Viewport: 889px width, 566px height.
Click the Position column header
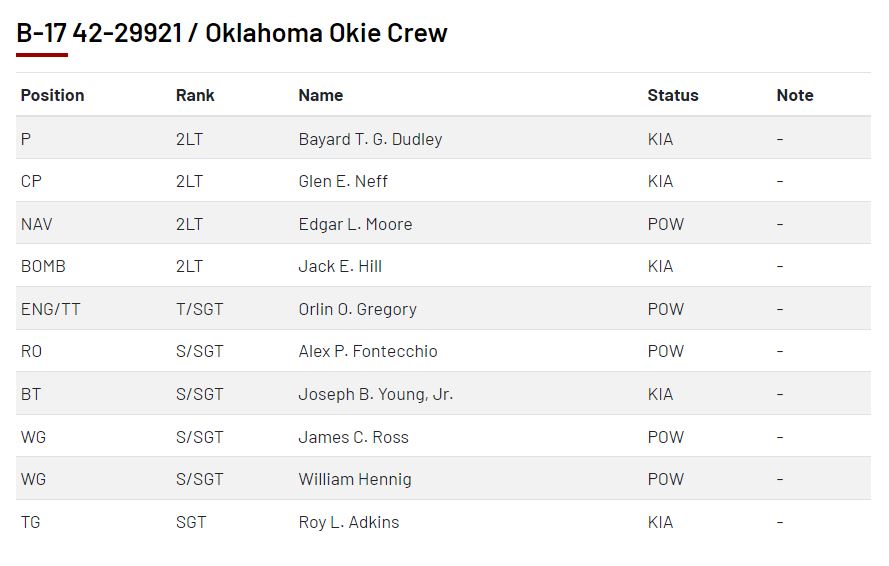(x=52, y=95)
